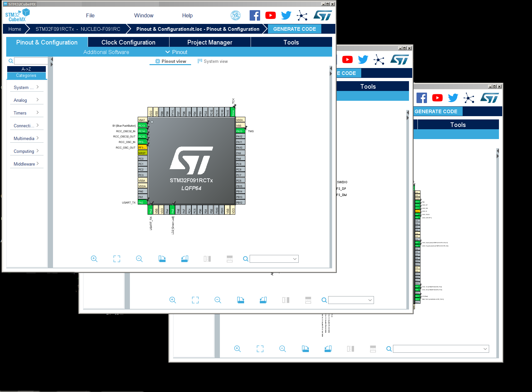Click the NRST pin on the chip
The width and height of the screenshot is (532, 392).
pos(142,153)
